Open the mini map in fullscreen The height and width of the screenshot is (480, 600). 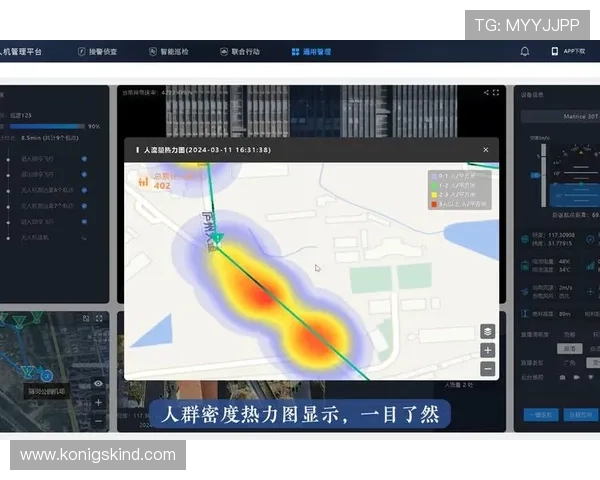(99, 318)
